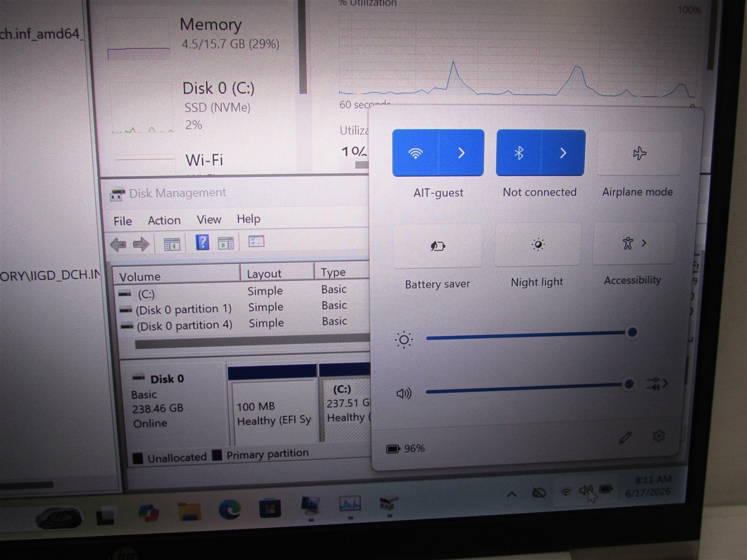
Task: Open Microsoft Store from the taskbar
Action: click(270, 508)
